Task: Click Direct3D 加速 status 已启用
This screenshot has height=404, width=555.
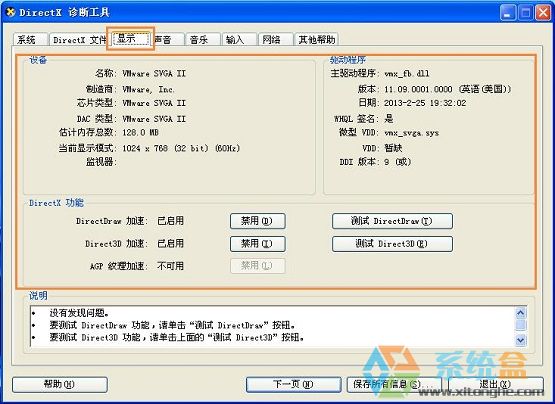Action: coord(170,244)
